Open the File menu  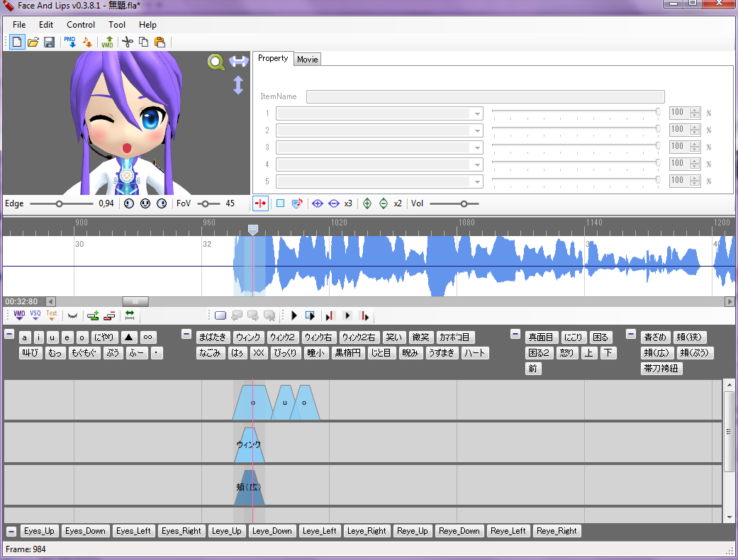coord(19,25)
